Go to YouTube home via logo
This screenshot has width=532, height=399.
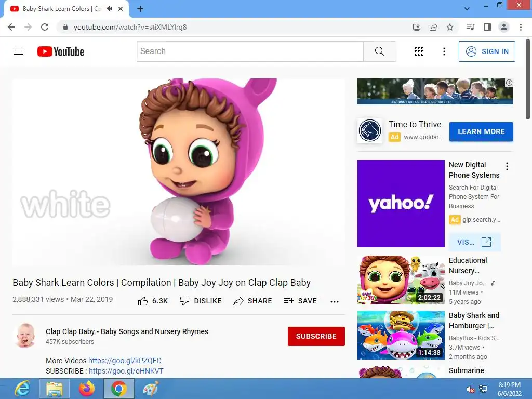coord(61,51)
